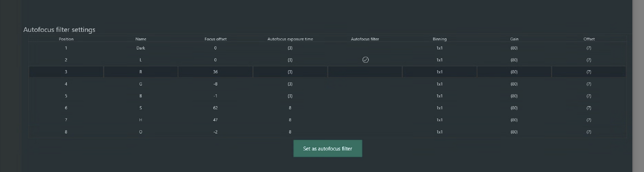Select the H filter row name
The width and height of the screenshot is (644, 172).
141,120
